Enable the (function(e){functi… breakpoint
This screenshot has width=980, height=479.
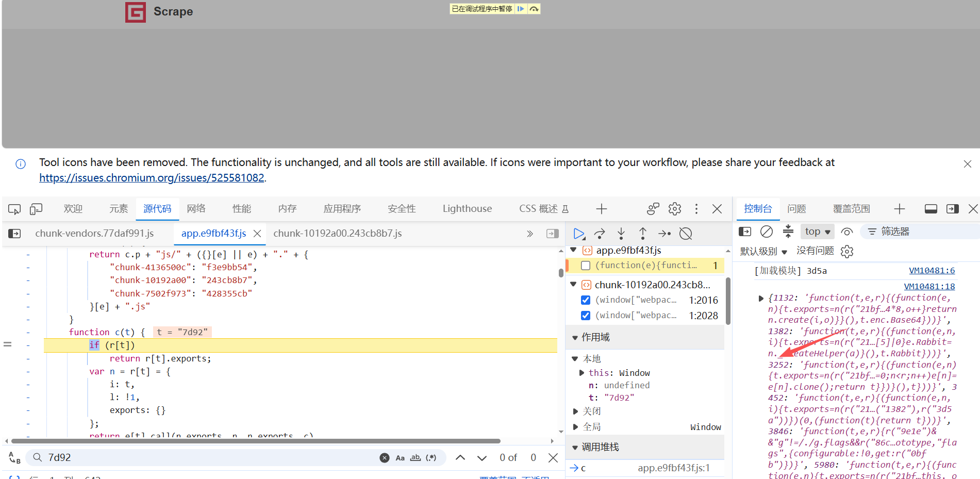coord(586,266)
